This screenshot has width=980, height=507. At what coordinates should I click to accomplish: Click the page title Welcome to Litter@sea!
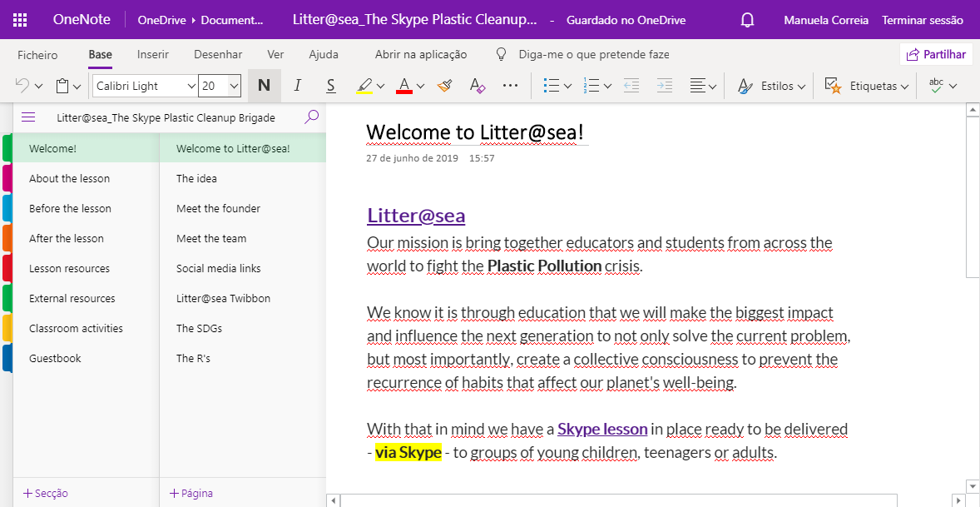pyautogui.click(x=475, y=132)
